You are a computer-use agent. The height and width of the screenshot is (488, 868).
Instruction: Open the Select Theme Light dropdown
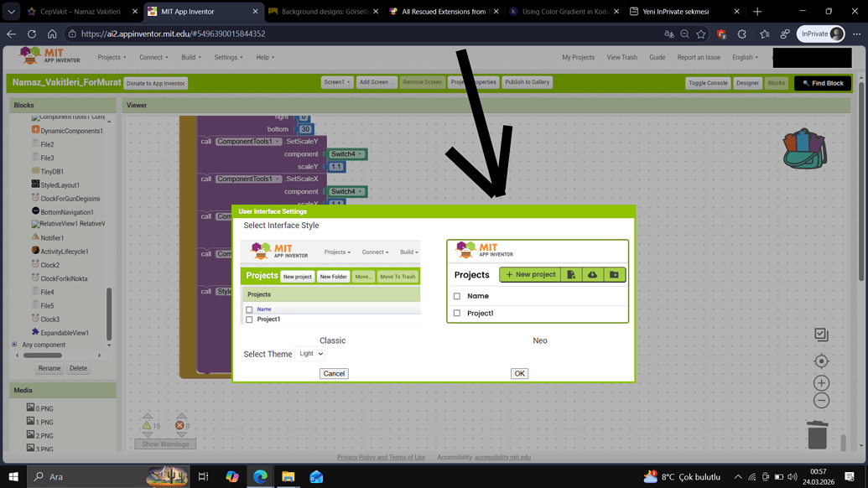310,354
